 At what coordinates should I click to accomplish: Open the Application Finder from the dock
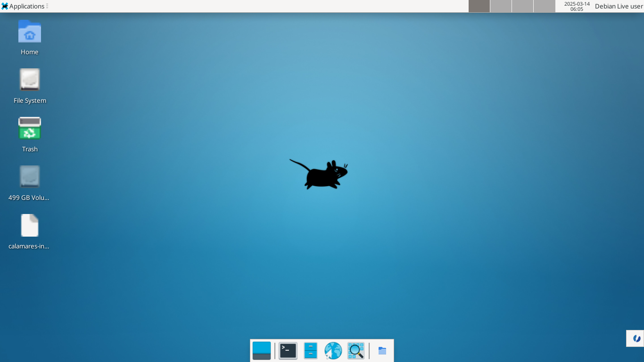(x=355, y=350)
